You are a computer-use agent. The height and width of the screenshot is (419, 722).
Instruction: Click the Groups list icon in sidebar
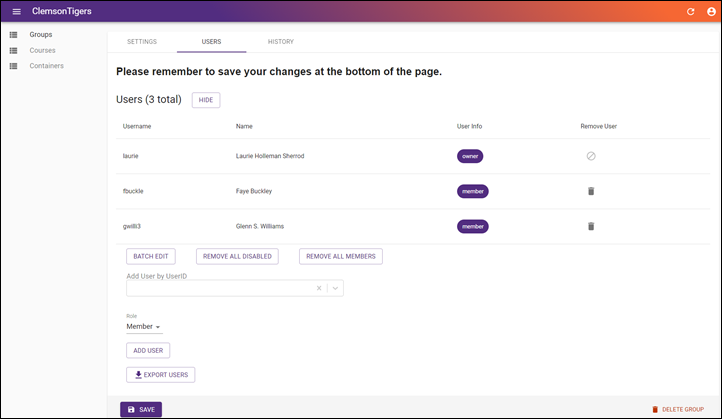point(13,35)
